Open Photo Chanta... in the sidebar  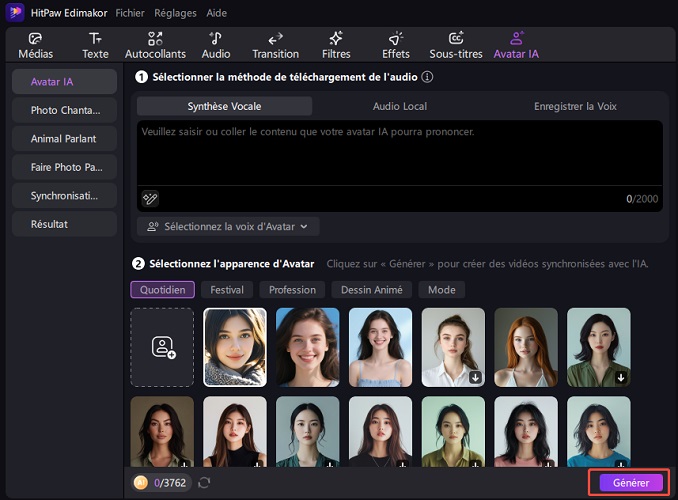tap(64, 110)
